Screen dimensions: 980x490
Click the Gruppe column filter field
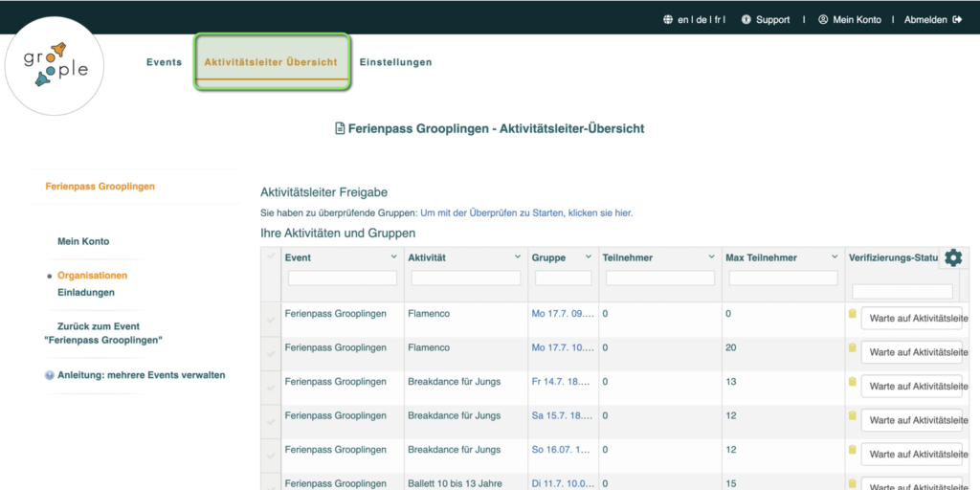point(563,278)
